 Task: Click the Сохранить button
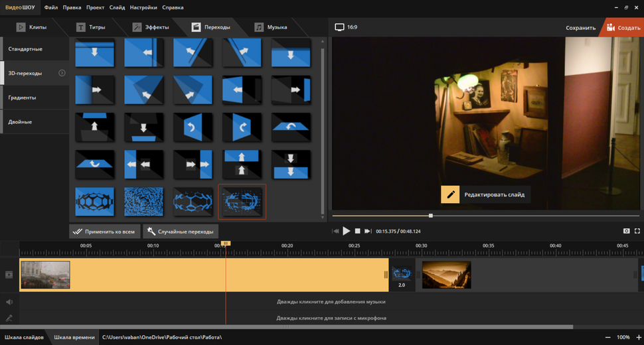point(580,28)
